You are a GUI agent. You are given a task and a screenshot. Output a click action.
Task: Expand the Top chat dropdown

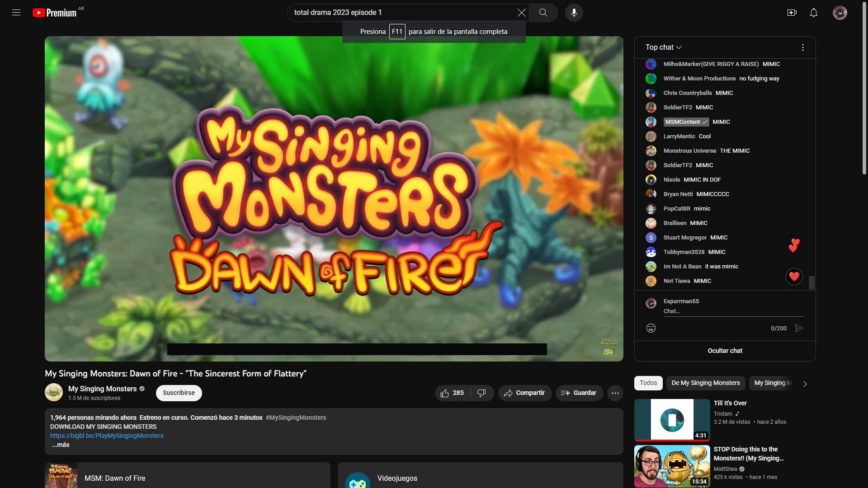[x=663, y=47]
